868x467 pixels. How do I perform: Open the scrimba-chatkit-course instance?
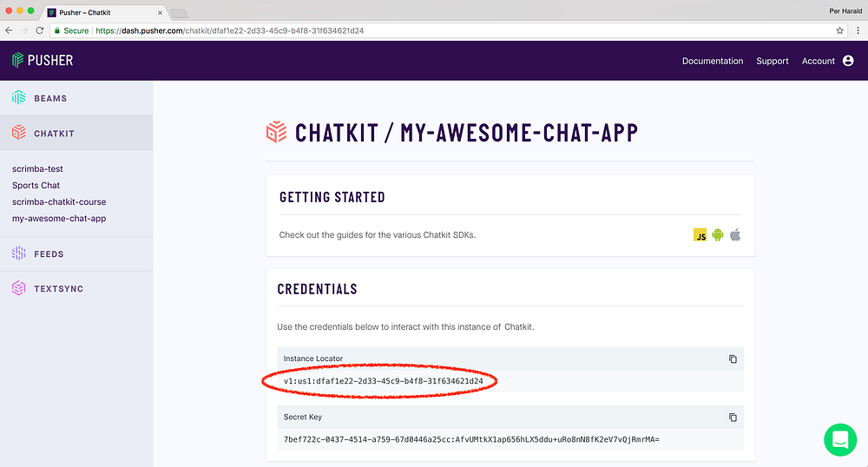[x=59, y=202]
